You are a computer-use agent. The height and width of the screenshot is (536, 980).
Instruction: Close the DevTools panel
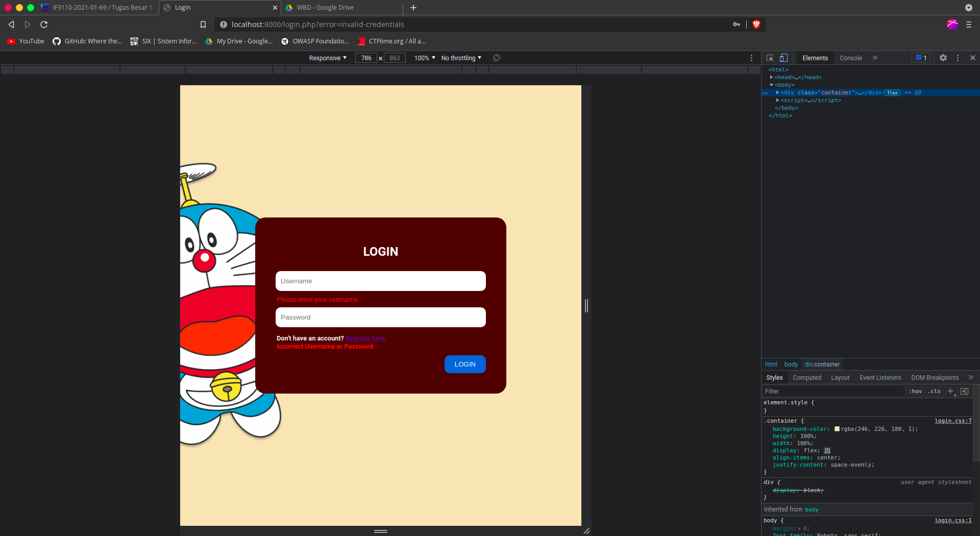(973, 58)
